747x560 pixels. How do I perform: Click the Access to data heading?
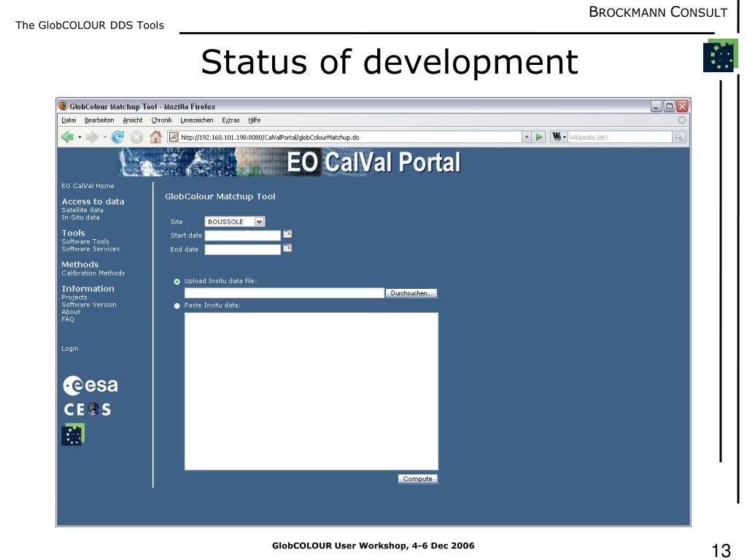click(93, 201)
